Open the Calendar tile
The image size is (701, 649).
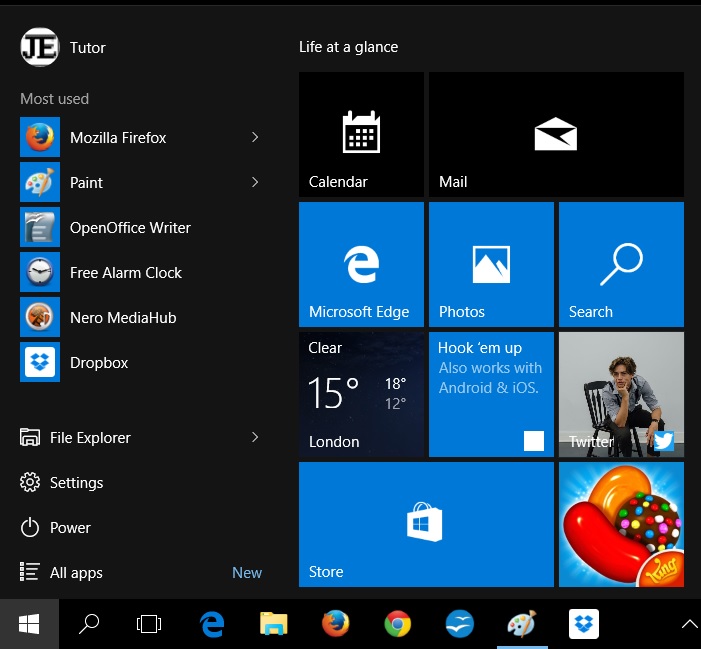pyautogui.click(x=361, y=134)
